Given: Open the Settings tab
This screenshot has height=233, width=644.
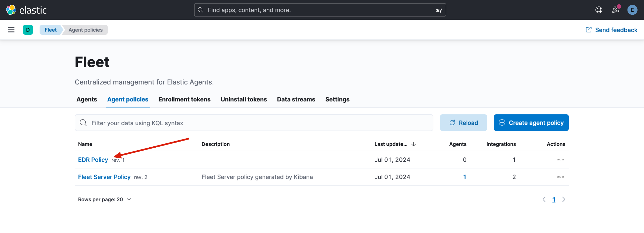Looking at the screenshot, I should (x=337, y=99).
